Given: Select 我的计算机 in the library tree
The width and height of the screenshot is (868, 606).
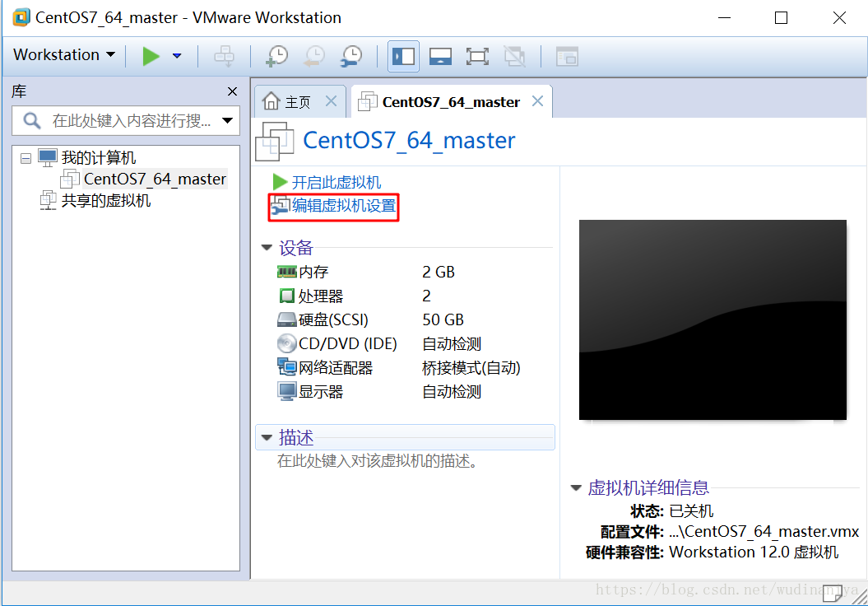Looking at the screenshot, I should click(x=99, y=158).
